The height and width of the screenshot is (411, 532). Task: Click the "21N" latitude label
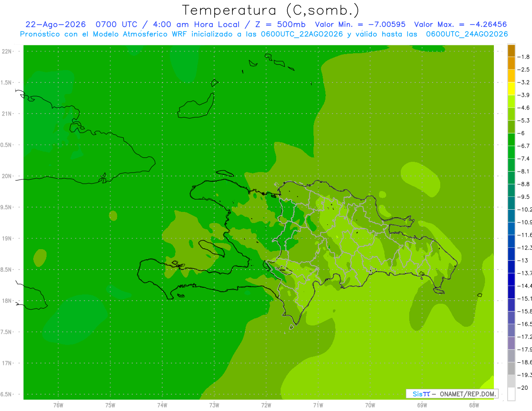coord(6,114)
